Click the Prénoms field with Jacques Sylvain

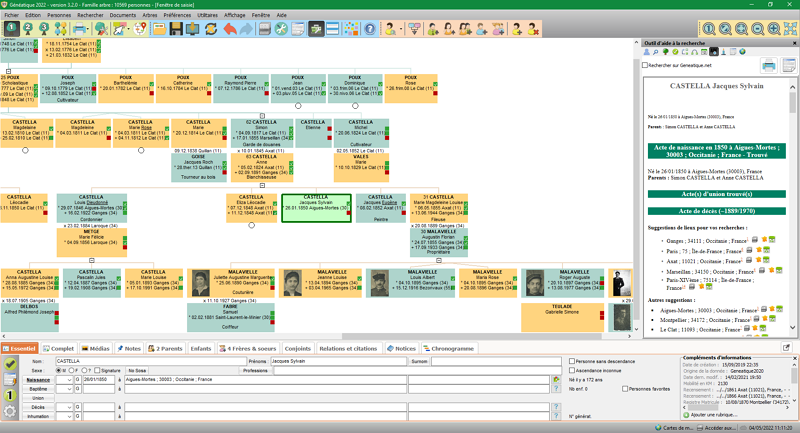[338, 361]
